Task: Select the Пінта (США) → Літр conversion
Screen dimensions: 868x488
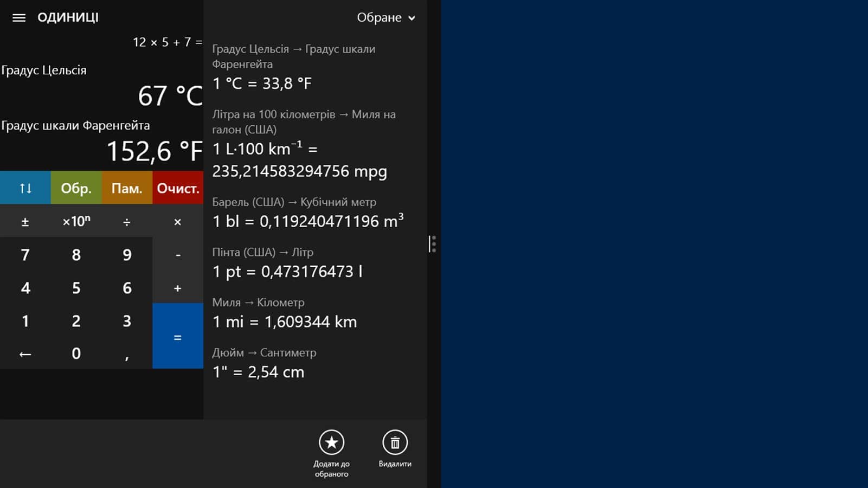Action: click(x=287, y=263)
